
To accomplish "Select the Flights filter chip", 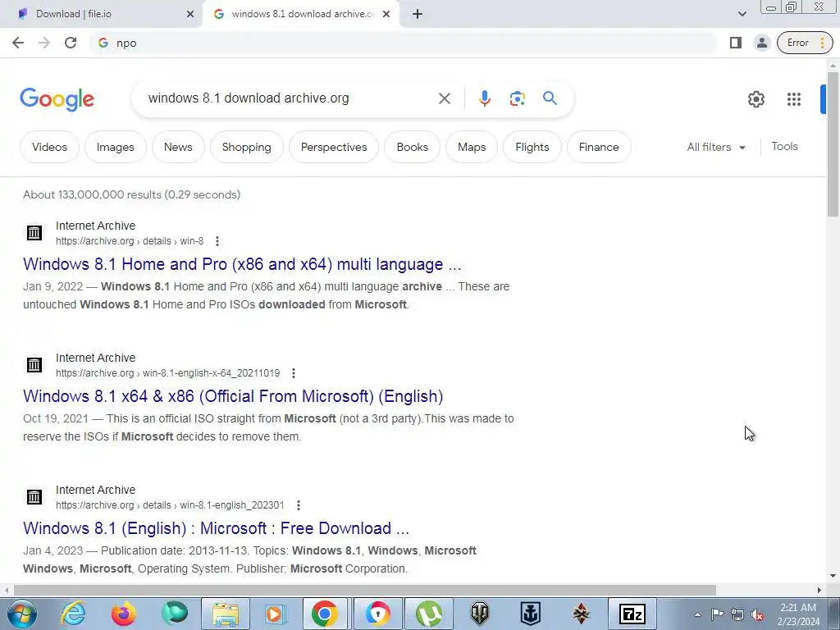I will (x=532, y=147).
